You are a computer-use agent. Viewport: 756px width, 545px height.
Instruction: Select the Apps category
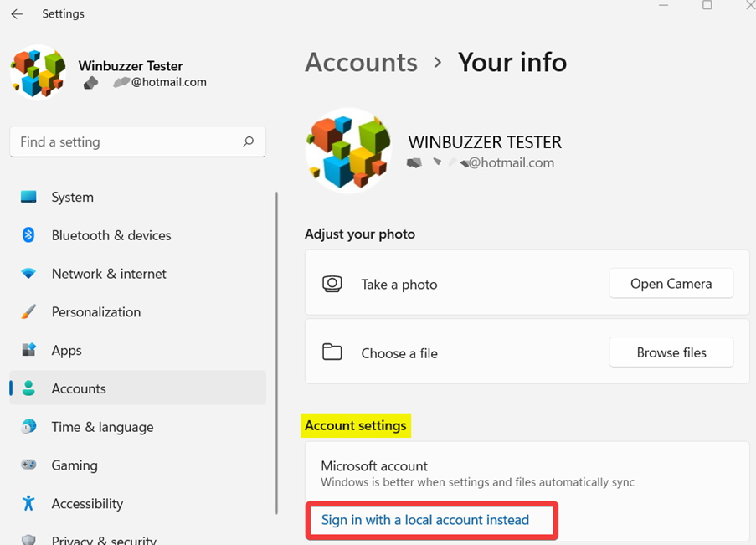(x=137, y=350)
